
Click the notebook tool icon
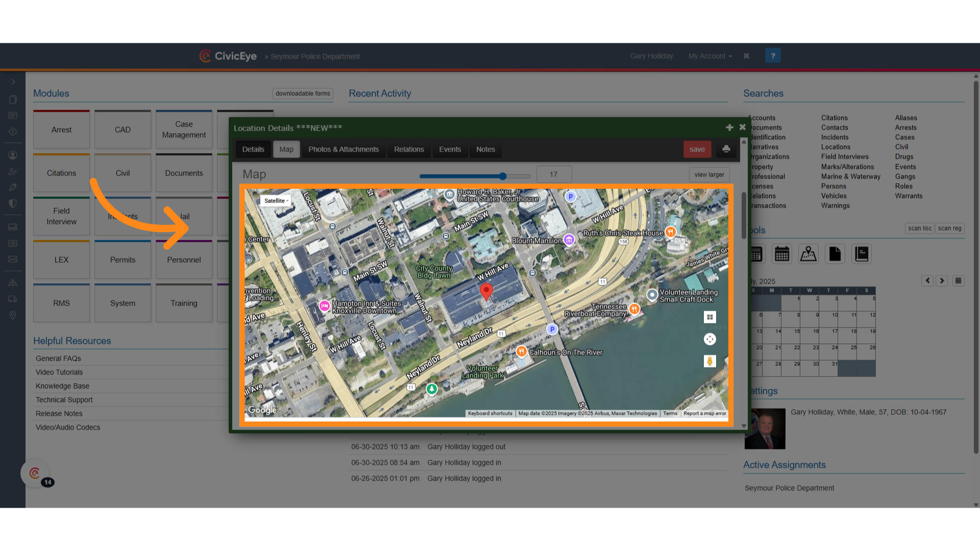click(x=862, y=254)
